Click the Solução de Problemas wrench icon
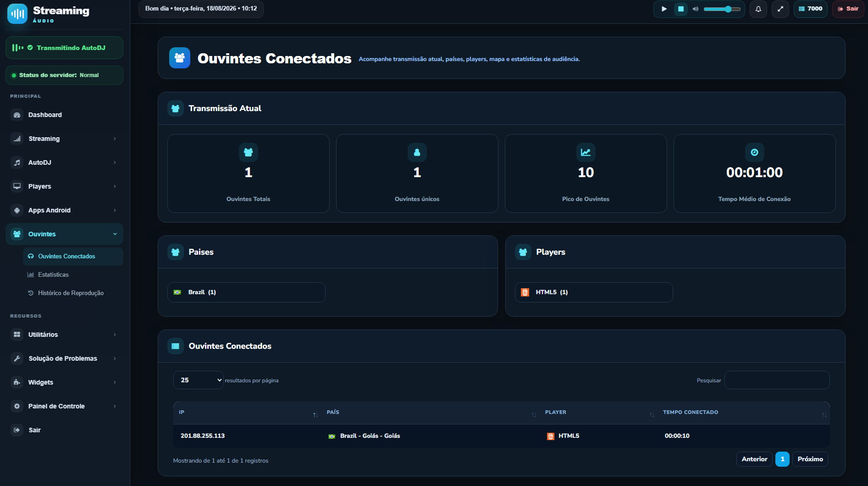This screenshot has height=486, width=868. (x=17, y=358)
